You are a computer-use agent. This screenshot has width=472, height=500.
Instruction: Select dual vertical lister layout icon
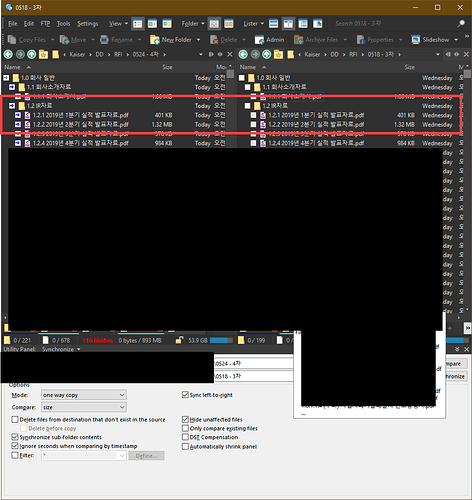pos(288,24)
